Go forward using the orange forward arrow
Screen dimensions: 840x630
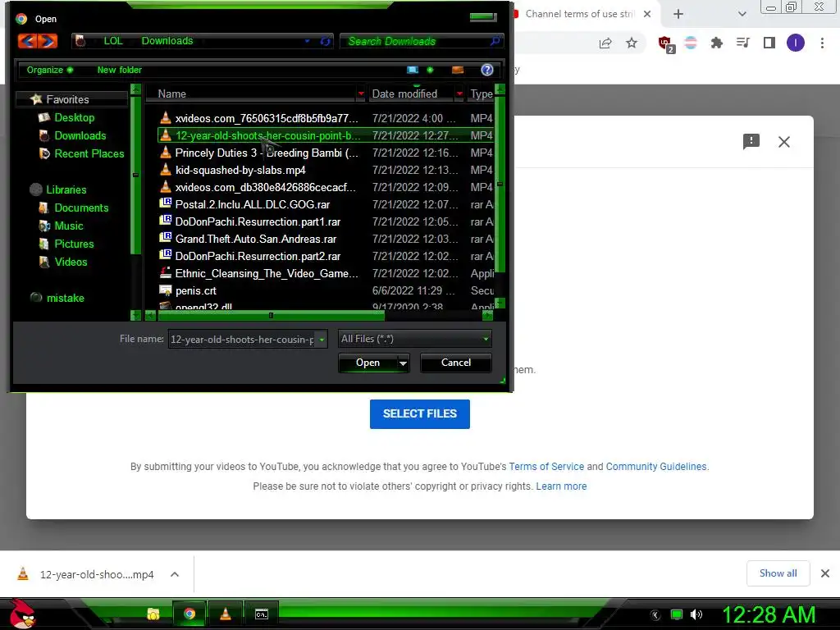tap(48, 41)
